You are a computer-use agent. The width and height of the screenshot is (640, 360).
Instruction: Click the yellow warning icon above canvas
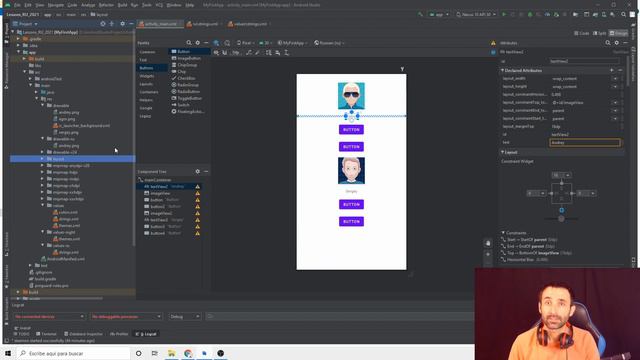[x=493, y=43]
